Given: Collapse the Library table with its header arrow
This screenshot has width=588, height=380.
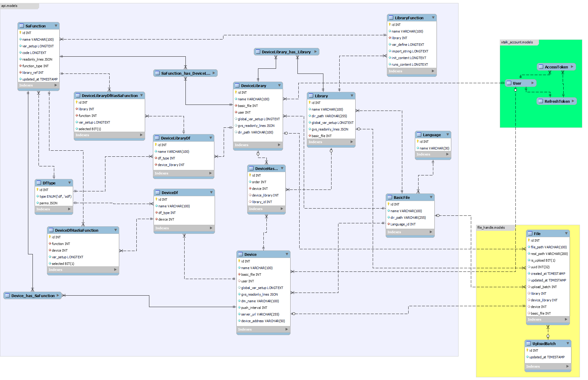Looking at the screenshot, I should click(352, 96).
